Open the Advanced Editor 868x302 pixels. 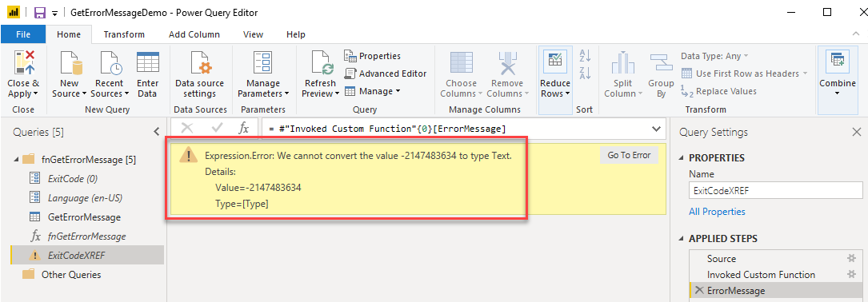pyautogui.click(x=386, y=74)
